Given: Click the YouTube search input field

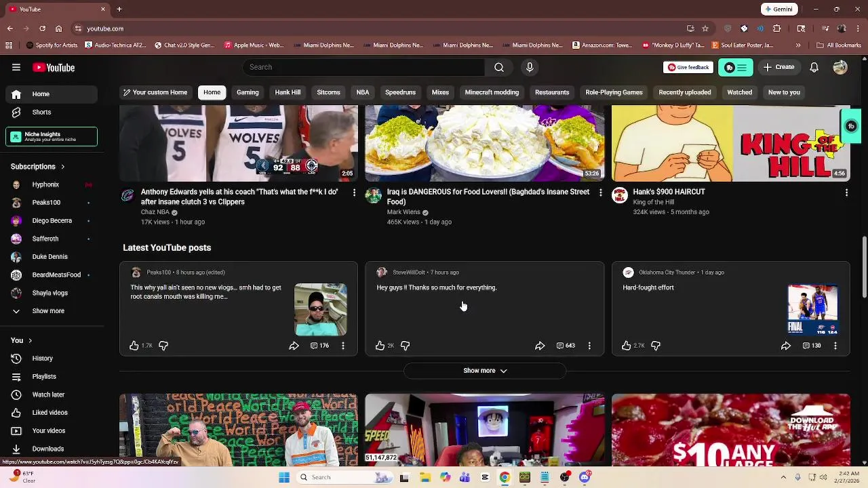Looking at the screenshot, I should coord(363,67).
